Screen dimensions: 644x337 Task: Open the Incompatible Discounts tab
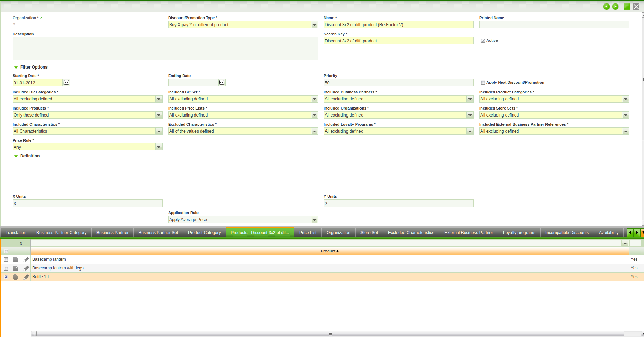click(567, 233)
